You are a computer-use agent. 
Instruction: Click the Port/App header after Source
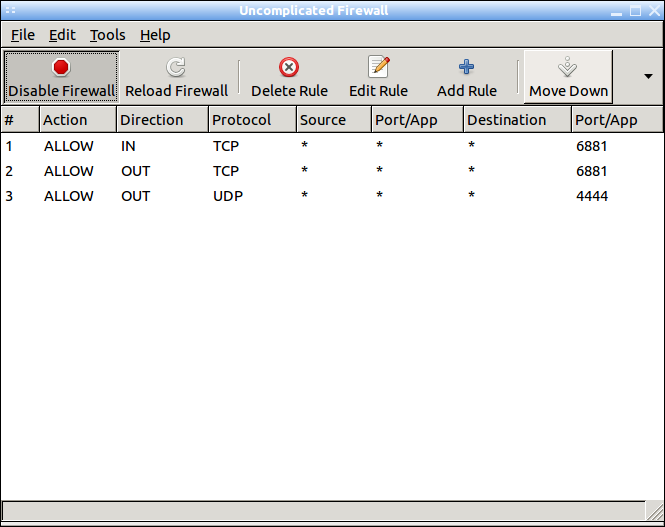click(x=417, y=120)
